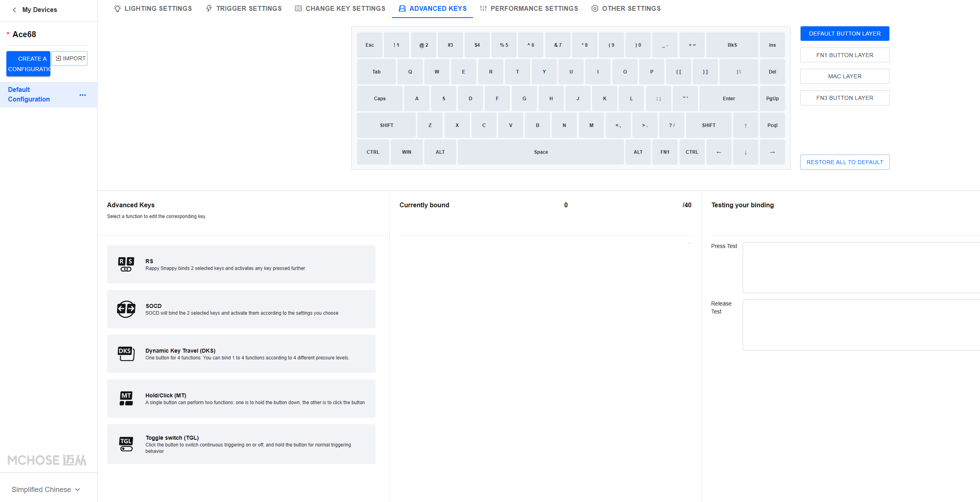Click the Space key on the keyboard layout
Image resolution: width=980 pixels, height=502 pixels.
tap(541, 152)
